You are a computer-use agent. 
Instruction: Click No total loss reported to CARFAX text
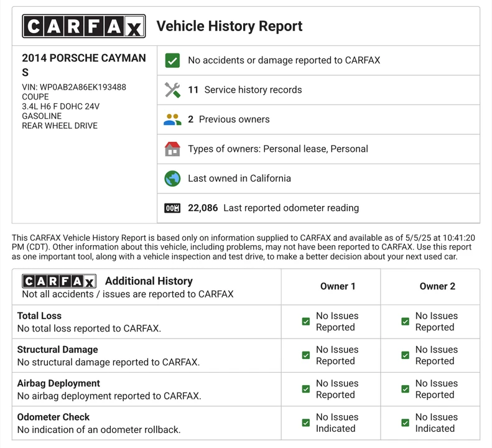(x=89, y=329)
